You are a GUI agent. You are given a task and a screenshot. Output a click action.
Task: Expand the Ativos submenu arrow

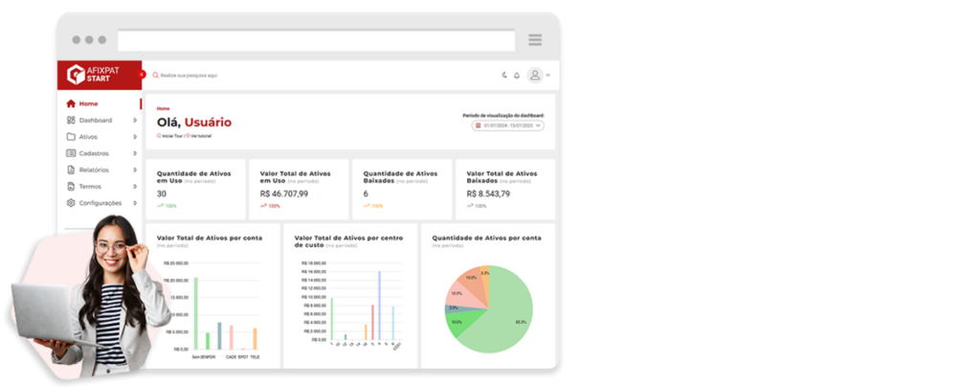click(x=134, y=137)
